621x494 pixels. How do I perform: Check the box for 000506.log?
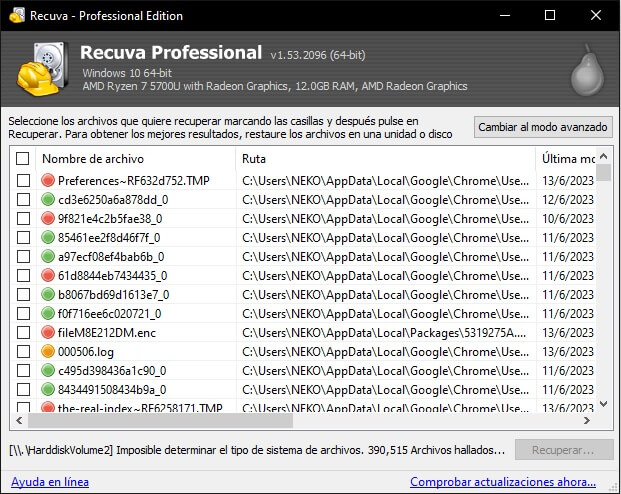pyautogui.click(x=23, y=352)
